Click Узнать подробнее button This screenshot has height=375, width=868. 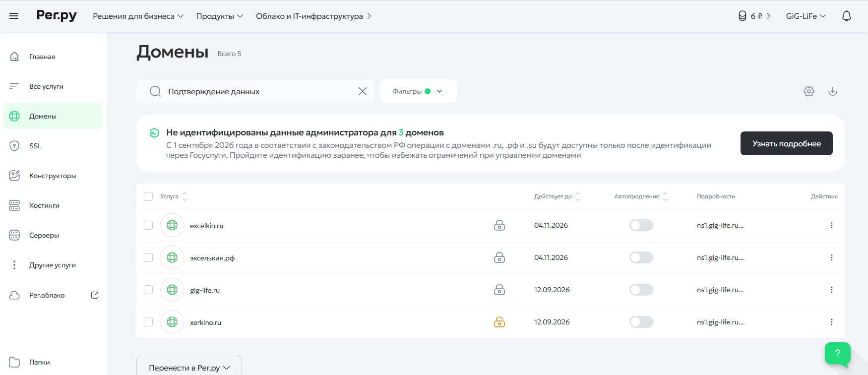pos(786,143)
